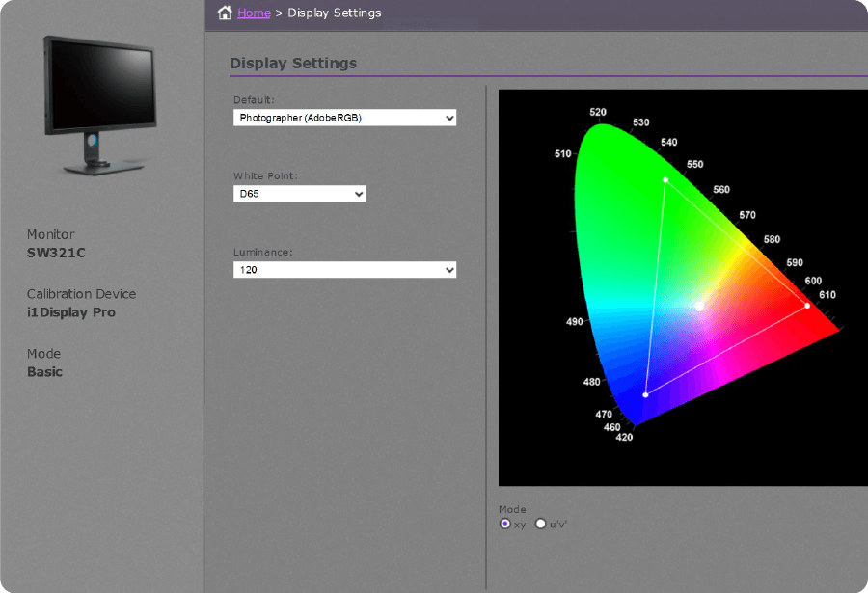Select the xy chromaticity mode
Viewport: 868px width, 593px height.
pos(504,524)
